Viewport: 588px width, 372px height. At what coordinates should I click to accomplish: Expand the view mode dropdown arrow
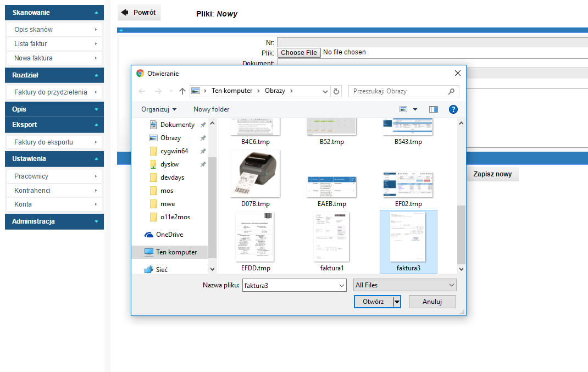415,109
